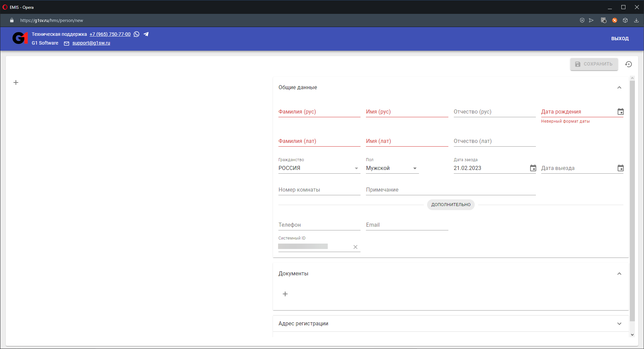Click the plus icon in the left panel
The image size is (644, 349).
16,82
